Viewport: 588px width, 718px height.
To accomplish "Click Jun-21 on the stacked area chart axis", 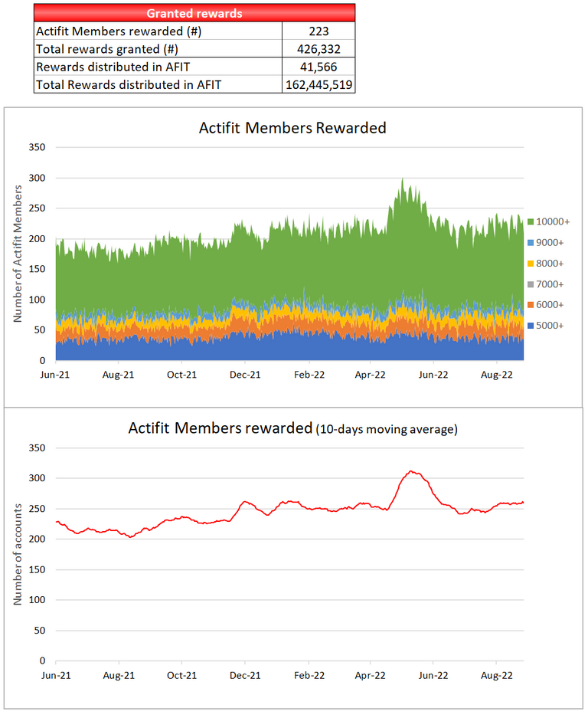I will click(55, 375).
